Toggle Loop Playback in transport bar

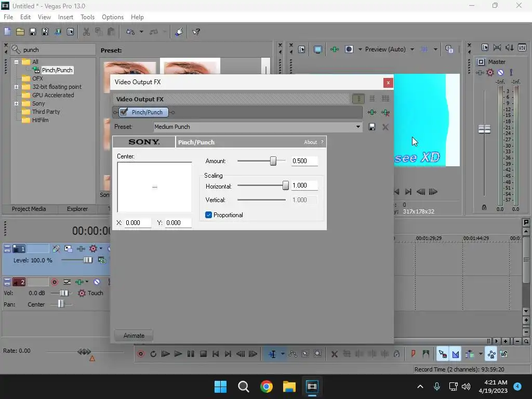153,354
